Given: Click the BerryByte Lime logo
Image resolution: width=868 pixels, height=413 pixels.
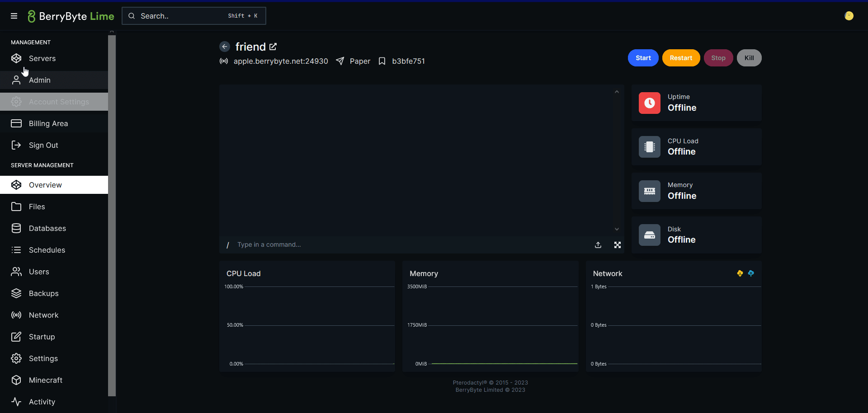Looking at the screenshot, I should (71, 16).
